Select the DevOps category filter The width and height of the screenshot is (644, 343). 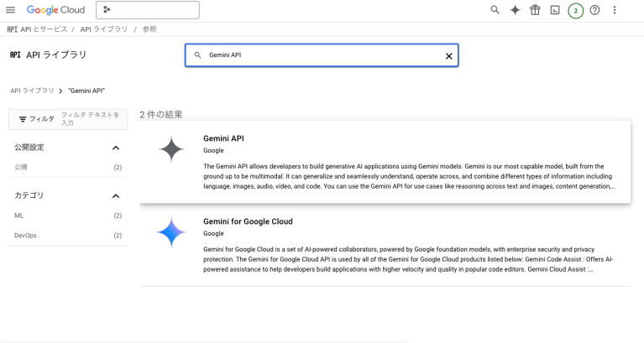(x=25, y=236)
